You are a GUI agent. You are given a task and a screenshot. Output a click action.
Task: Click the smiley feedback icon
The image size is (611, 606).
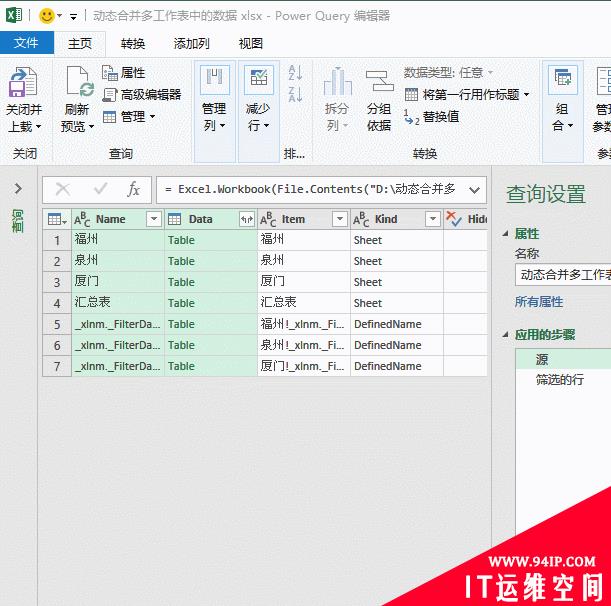[47, 16]
